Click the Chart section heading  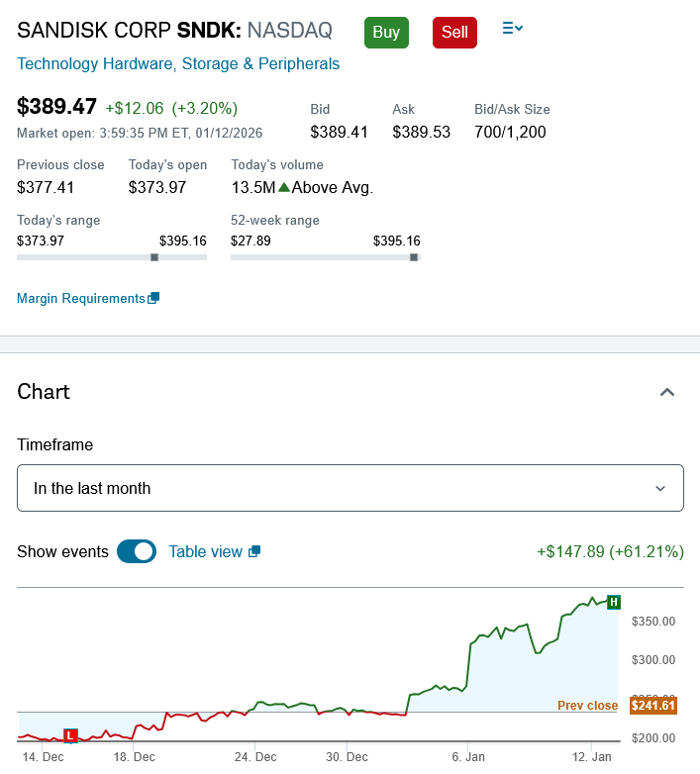(x=44, y=392)
